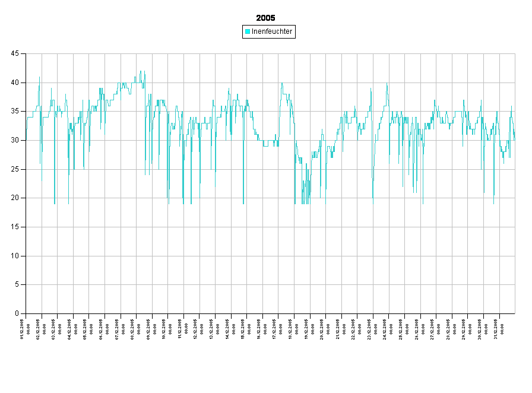Click the bottom-left origin corner of the plot
Image resolution: width=532 pixels, height=393 pixels.
pyautogui.click(x=26, y=313)
